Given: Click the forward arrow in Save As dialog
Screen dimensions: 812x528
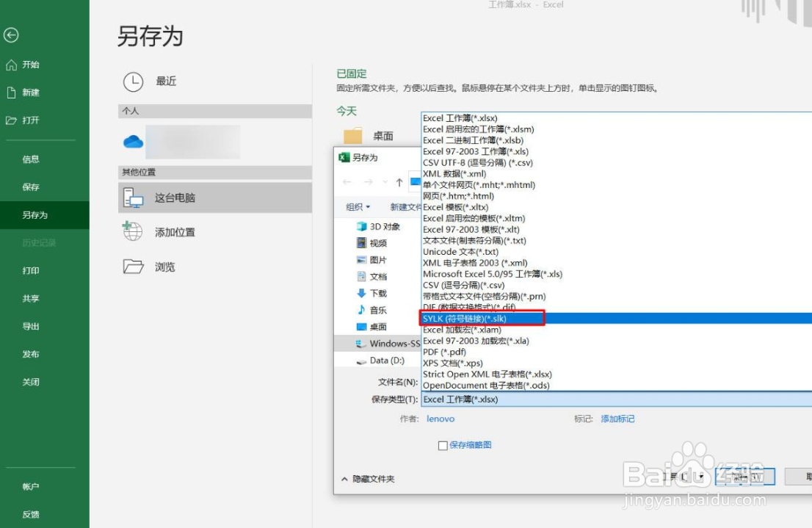Looking at the screenshot, I should [369, 182].
